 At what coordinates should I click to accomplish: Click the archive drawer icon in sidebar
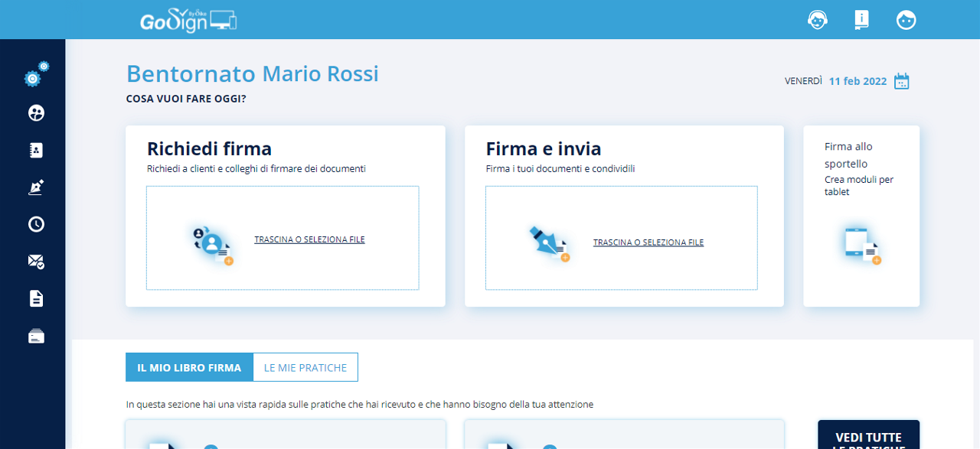36,336
